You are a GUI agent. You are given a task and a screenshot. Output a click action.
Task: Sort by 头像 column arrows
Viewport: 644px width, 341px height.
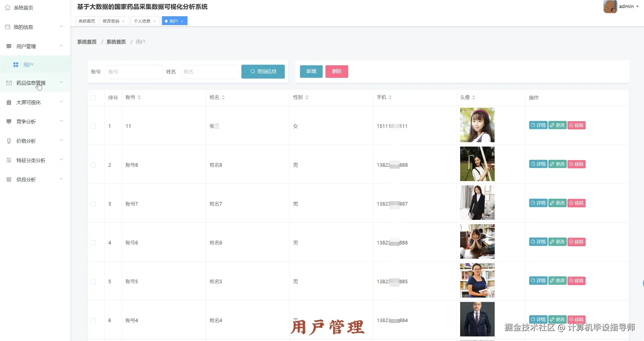point(474,98)
